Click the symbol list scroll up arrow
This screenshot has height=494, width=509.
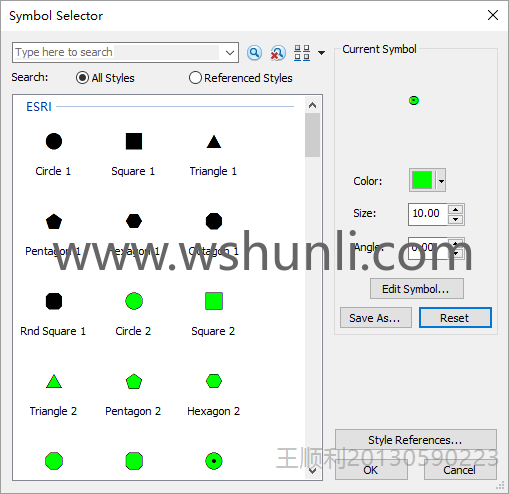point(312,105)
